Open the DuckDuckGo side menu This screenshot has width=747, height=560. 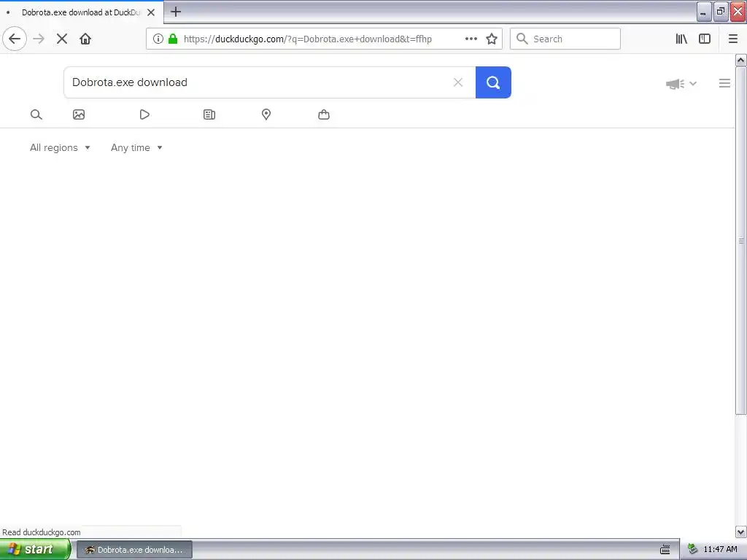tap(724, 83)
